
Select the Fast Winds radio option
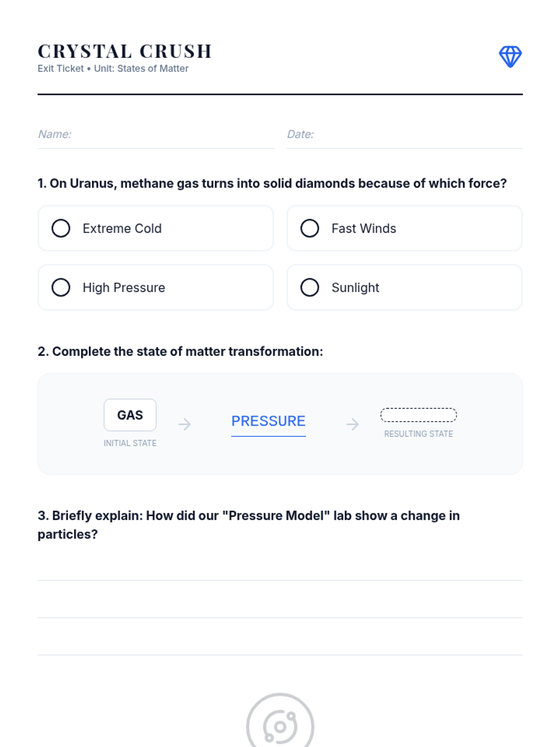click(x=405, y=228)
